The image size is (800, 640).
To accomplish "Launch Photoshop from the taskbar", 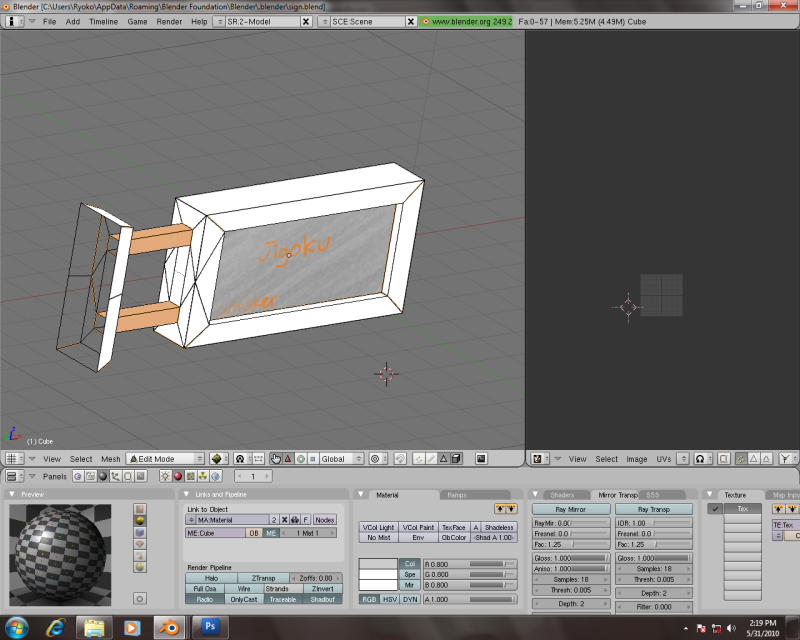I will click(210, 627).
